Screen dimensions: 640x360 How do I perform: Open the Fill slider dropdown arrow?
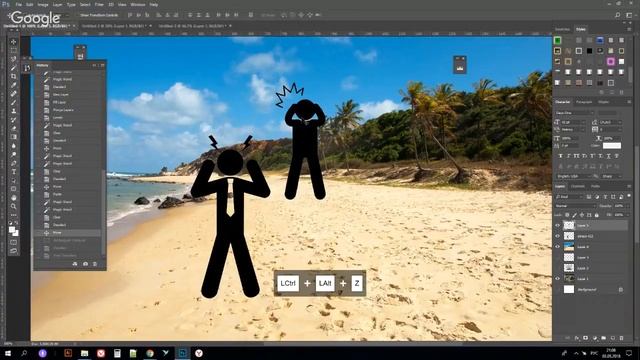point(627,215)
